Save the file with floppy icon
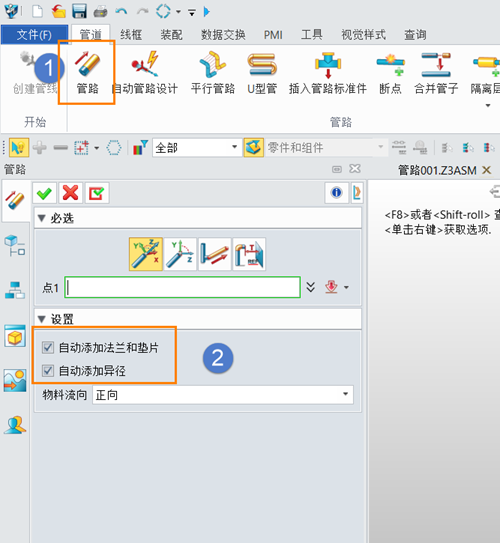The width and height of the screenshot is (500, 543). click(x=79, y=11)
